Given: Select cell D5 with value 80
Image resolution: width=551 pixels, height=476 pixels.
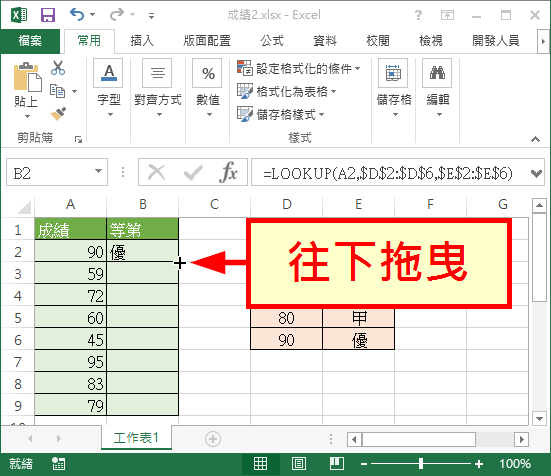Looking at the screenshot, I should coord(286,318).
